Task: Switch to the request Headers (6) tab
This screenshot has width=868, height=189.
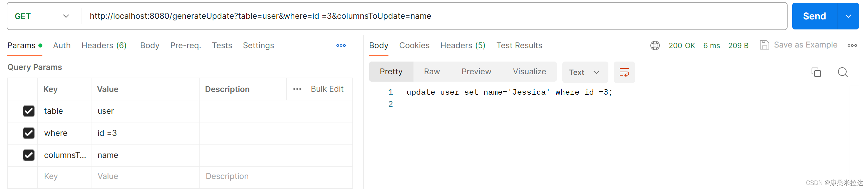Action: click(104, 45)
